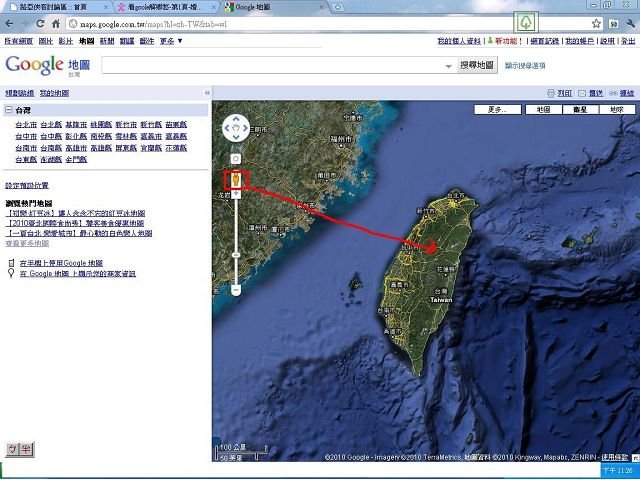This screenshot has width=640, height=480.
Task: Click the 設定預設位置 link
Action: pyautogui.click(x=27, y=185)
